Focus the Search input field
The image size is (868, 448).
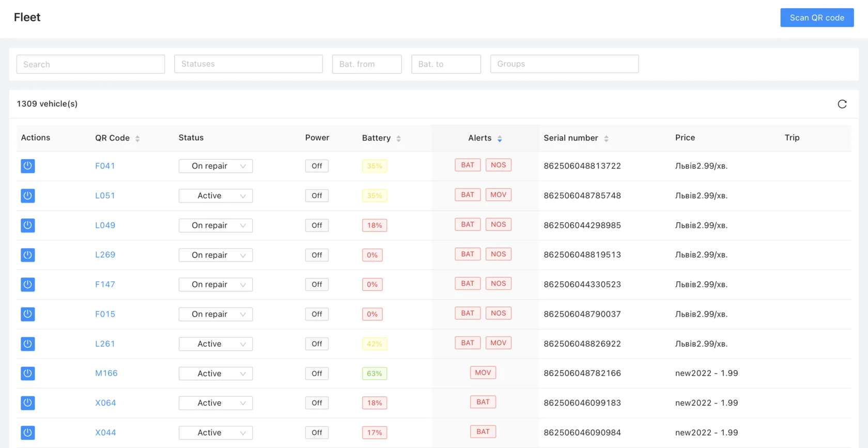point(90,64)
